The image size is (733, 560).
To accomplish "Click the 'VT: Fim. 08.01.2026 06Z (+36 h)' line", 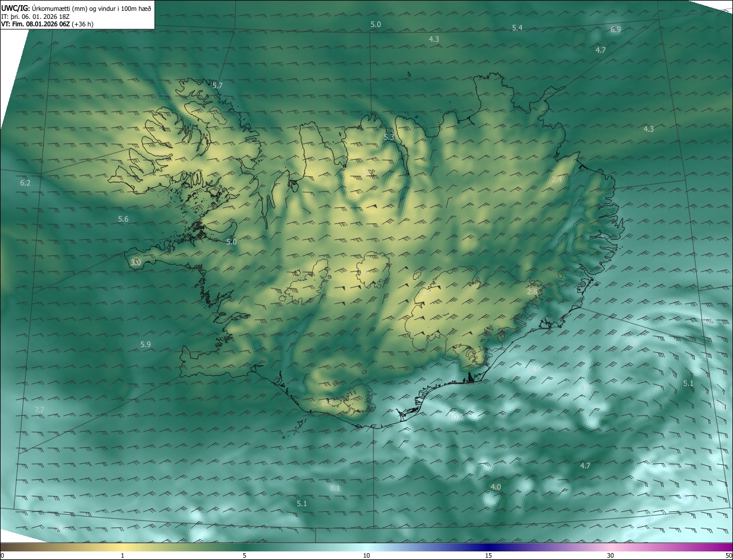I will point(47,24).
